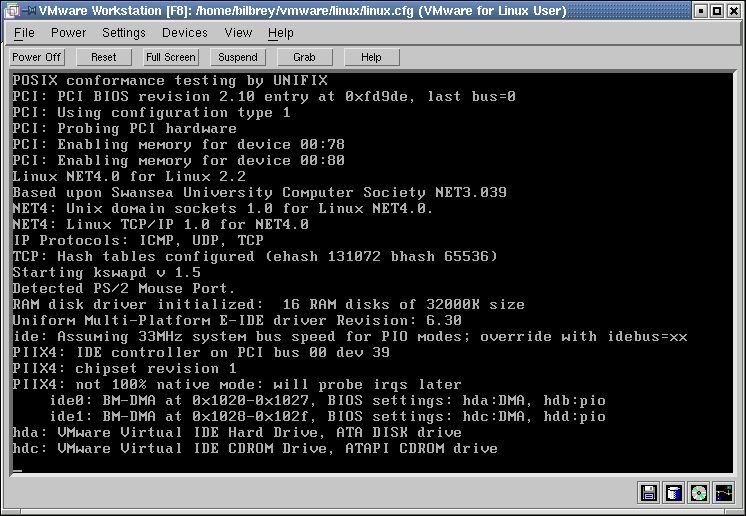Click the Grab toolbar button
The width and height of the screenshot is (746, 516).
tap(304, 57)
